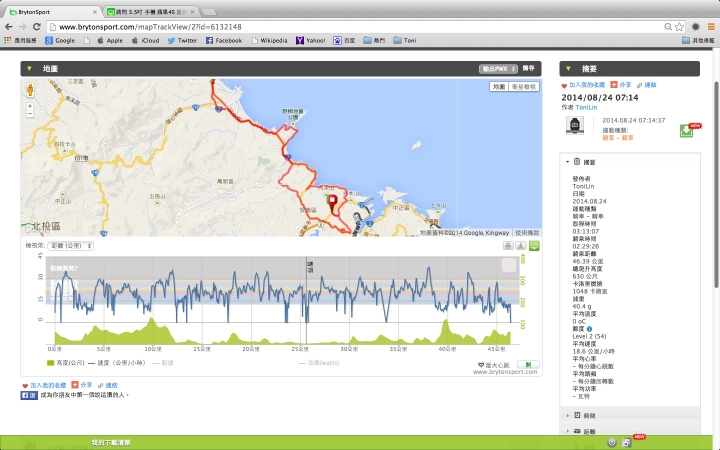Open the Wikipedia bookmark
720x450 pixels.
click(x=269, y=40)
